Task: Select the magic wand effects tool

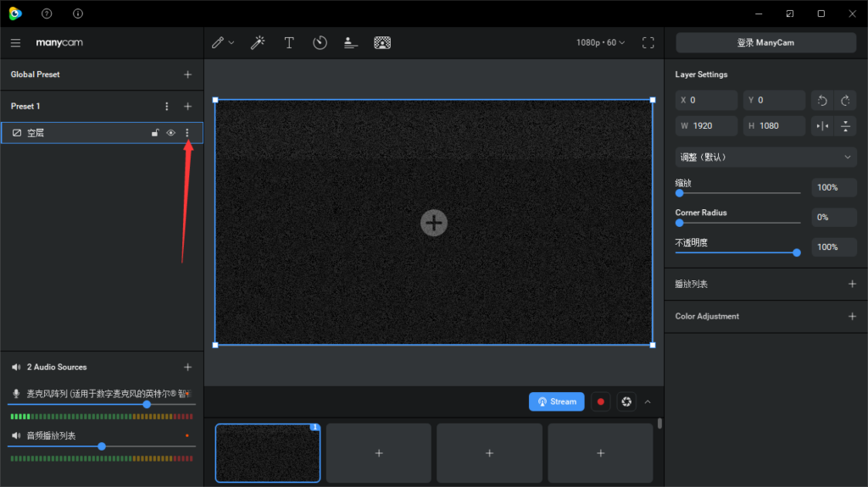Action: (258, 42)
